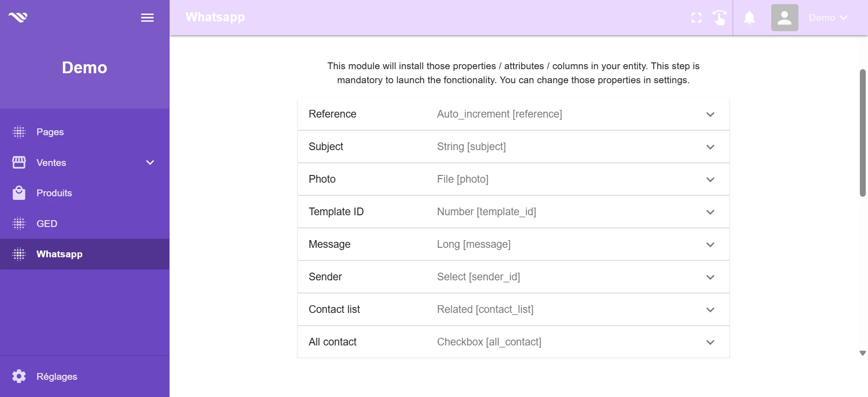The image size is (868, 397).
Task: Toggle the hamburger menu to collapse the sidebar
Action: (x=147, y=18)
